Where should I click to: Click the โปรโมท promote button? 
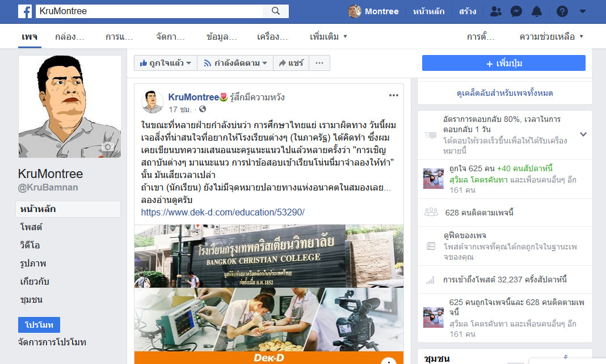(39, 325)
